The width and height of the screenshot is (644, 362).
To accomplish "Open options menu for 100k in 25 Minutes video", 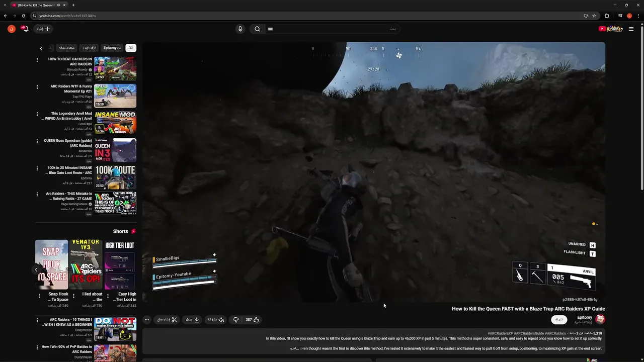I will [x=37, y=168].
